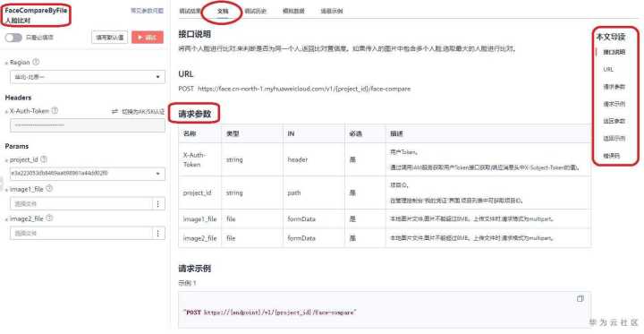This screenshot has height=334, width=644.
Task: Jump to 错误码 in the page guide
Action: click(x=611, y=156)
